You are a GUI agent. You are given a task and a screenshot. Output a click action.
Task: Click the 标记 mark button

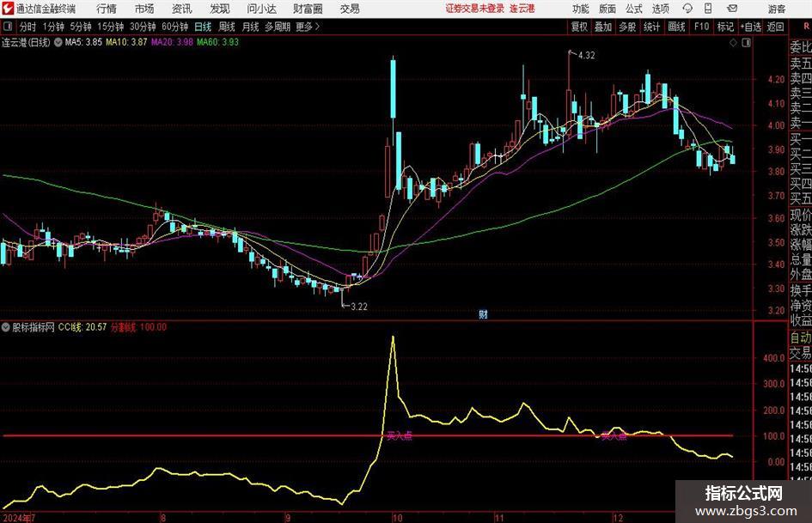pos(725,27)
